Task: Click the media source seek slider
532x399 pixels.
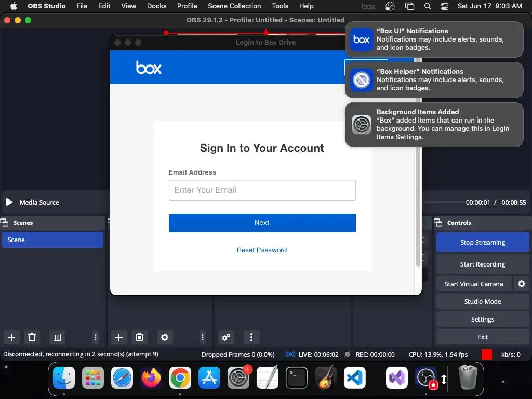Action: pos(444,202)
